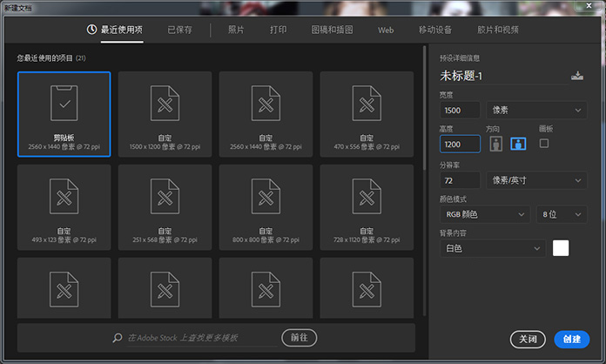Save the document preset with download icon

577,76
